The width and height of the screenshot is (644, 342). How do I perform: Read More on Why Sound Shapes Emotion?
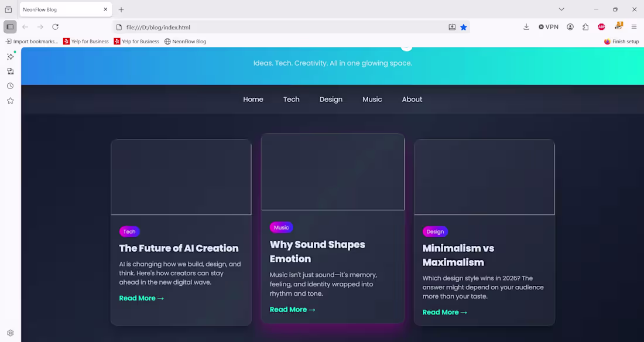[292, 310]
